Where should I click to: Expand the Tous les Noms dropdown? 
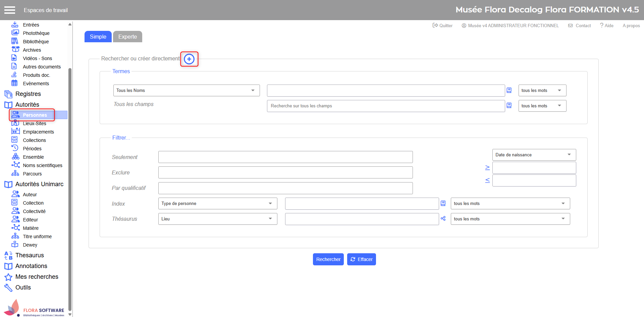pos(186,91)
